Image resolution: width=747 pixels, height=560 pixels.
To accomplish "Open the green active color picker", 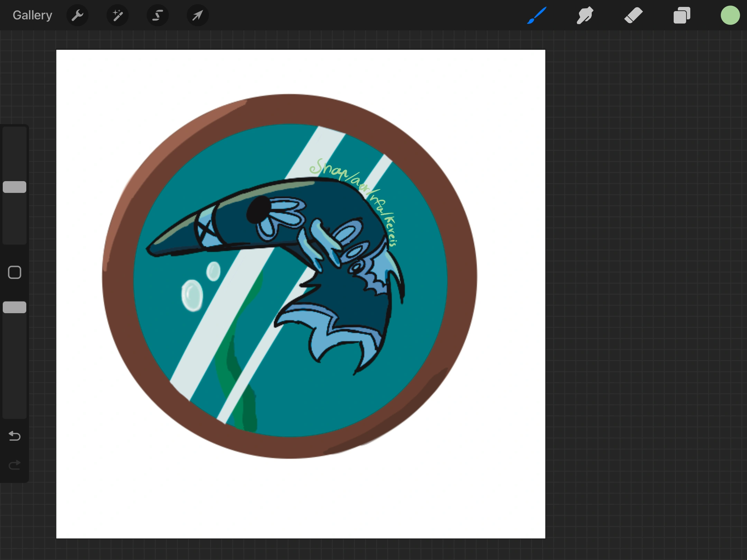I will tap(730, 15).
